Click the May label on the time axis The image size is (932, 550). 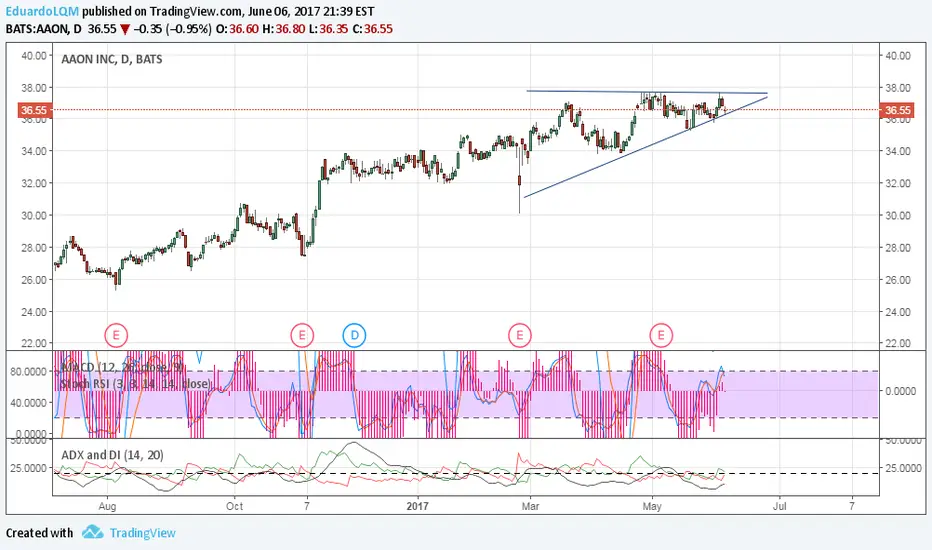tap(652, 506)
